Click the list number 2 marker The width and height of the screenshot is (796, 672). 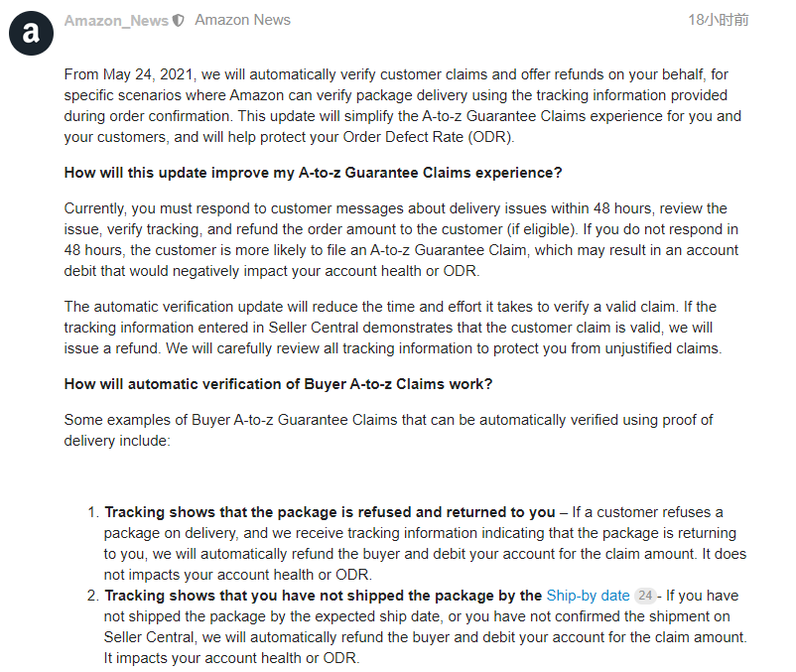[x=92, y=596]
